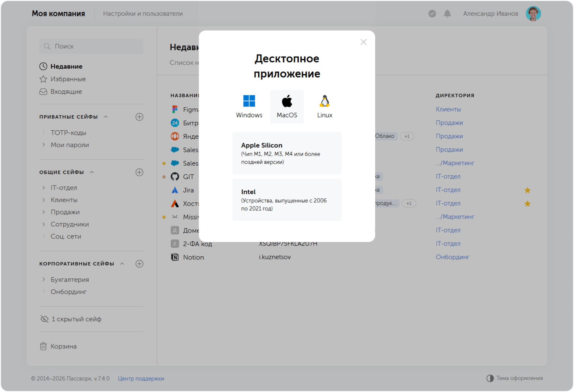
Task: Download the Apple Silicon version
Action: [287, 153]
